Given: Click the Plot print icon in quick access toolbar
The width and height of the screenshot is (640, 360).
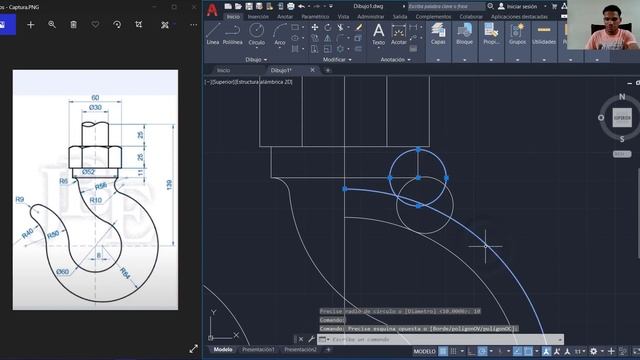Looking at the screenshot, I should [x=291, y=7].
